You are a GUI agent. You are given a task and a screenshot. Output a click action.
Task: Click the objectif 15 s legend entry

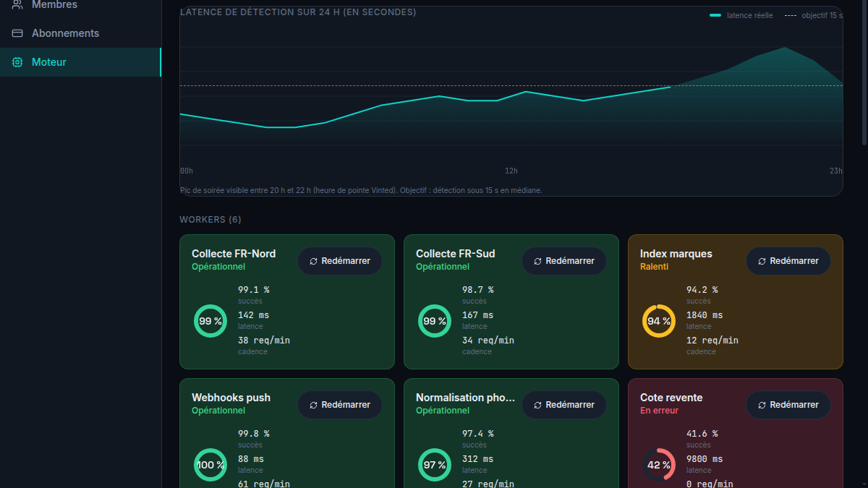[814, 15]
